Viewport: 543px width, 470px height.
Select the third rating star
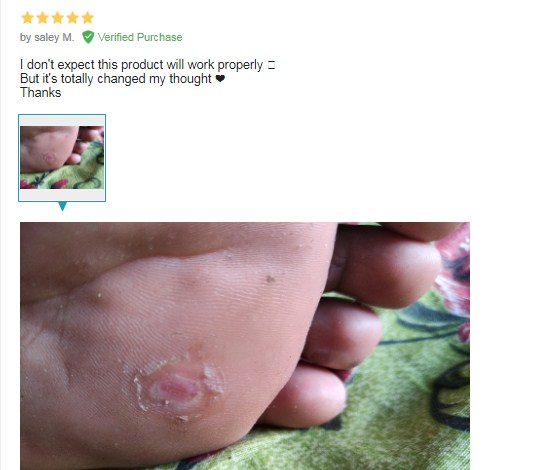coord(57,18)
